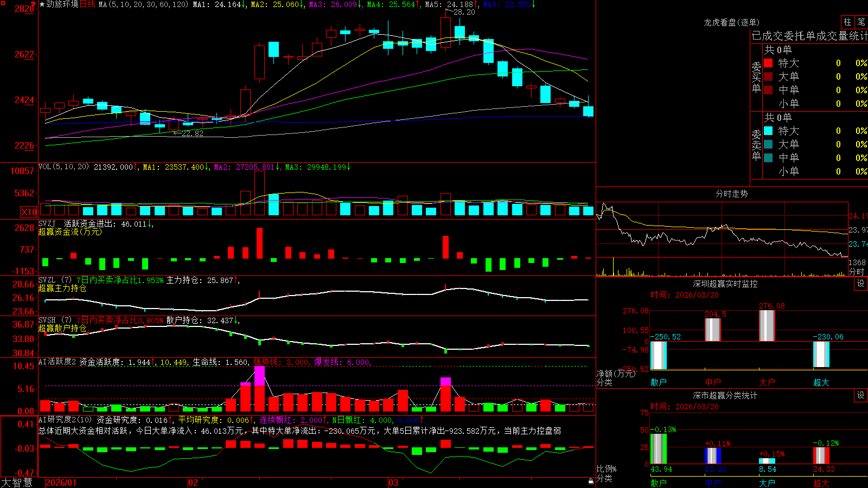Select the red 24.33 超大 ratio bar
The width and height of the screenshot is (868, 488).
pos(821,455)
